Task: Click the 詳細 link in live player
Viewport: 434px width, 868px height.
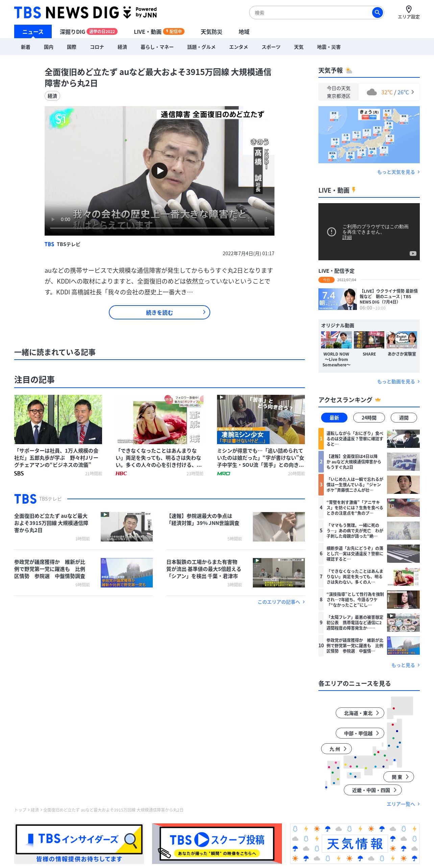Action: tap(347, 238)
